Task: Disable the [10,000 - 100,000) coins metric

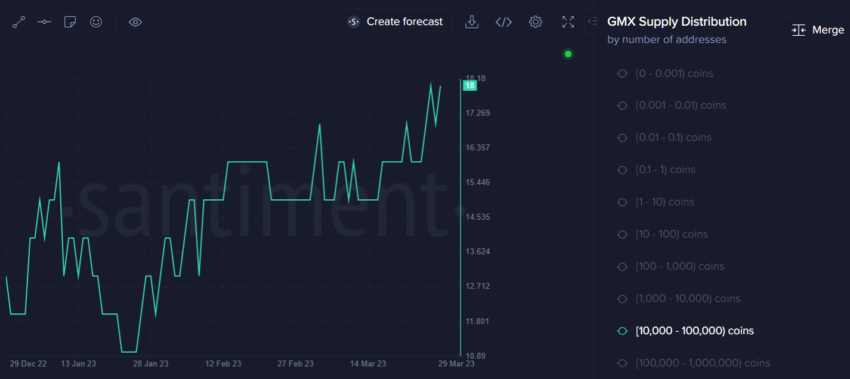Action: tap(686, 331)
